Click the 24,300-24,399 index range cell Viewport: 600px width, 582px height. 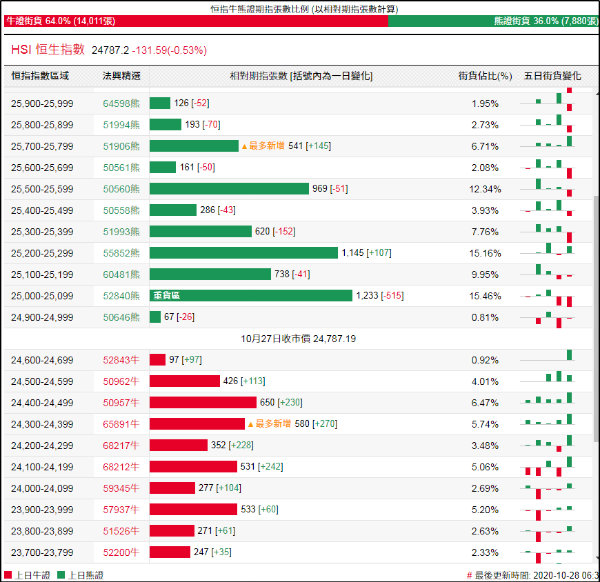click(42, 424)
